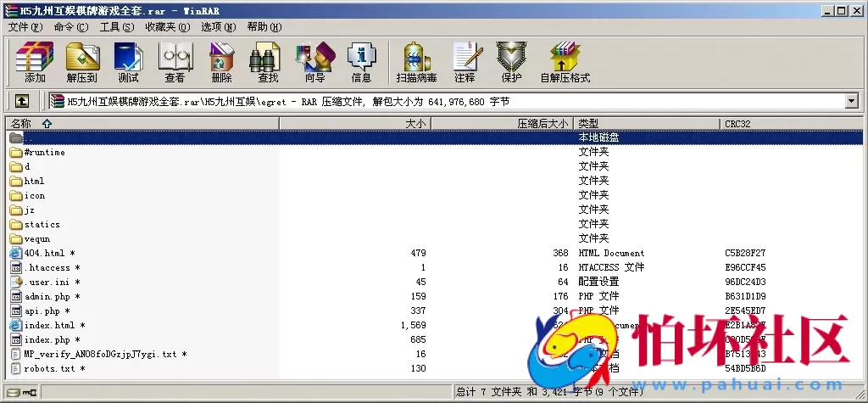Select the robots.txt file icon
This screenshot has width=868, height=403.
15,368
